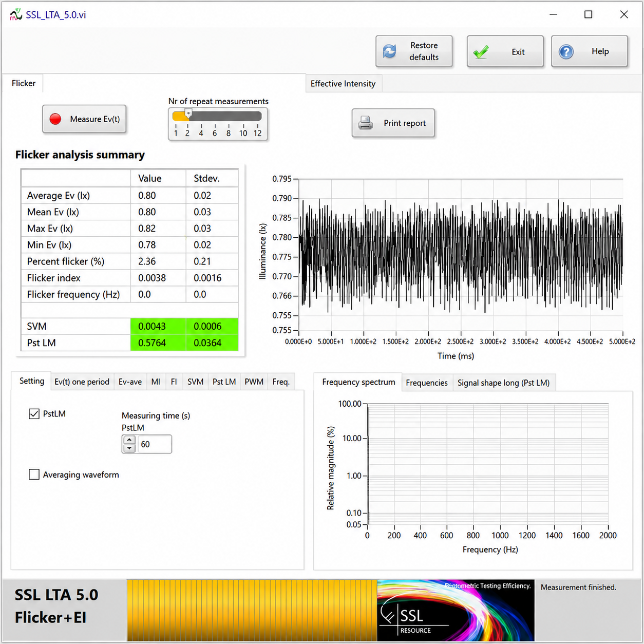Switch to the Flicker tab
The width and height of the screenshot is (644, 644).
[24, 83]
